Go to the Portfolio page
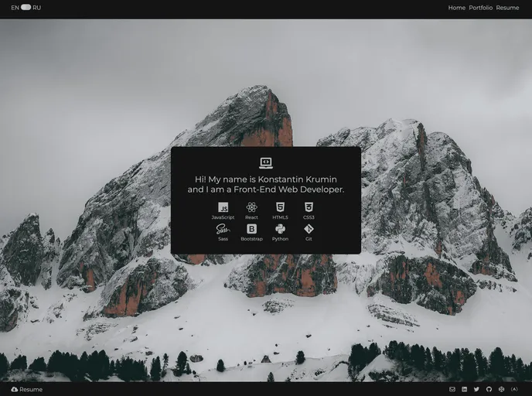532x396 pixels. 480,8
